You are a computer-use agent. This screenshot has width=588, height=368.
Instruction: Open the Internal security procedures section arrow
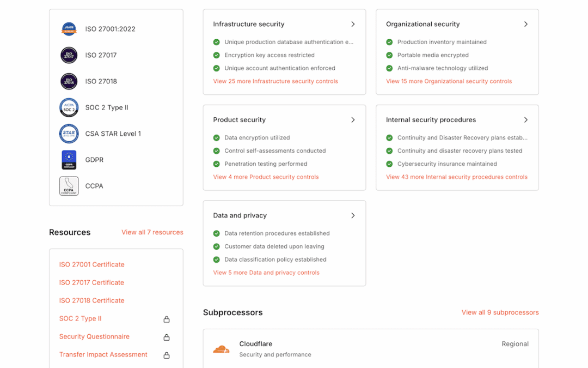click(x=525, y=119)
